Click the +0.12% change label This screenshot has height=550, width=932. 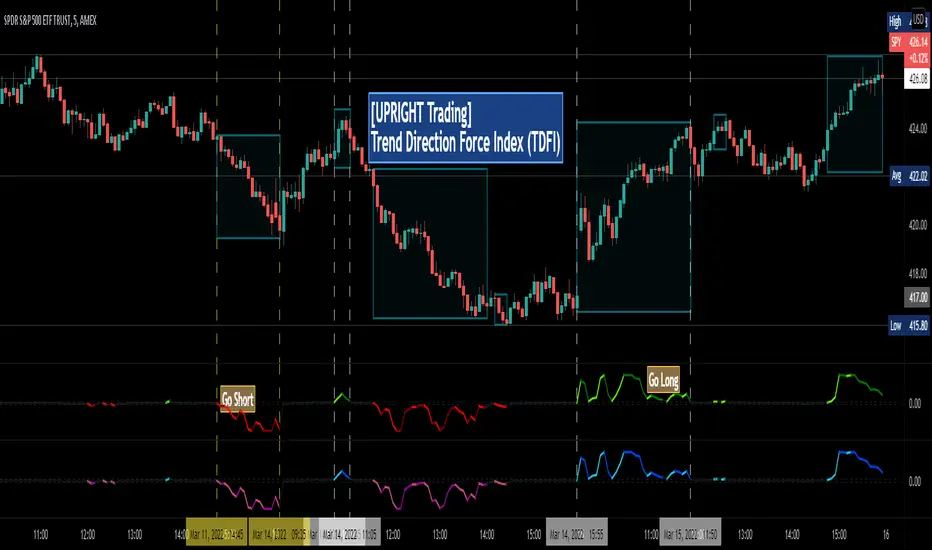tap(917, 58)
